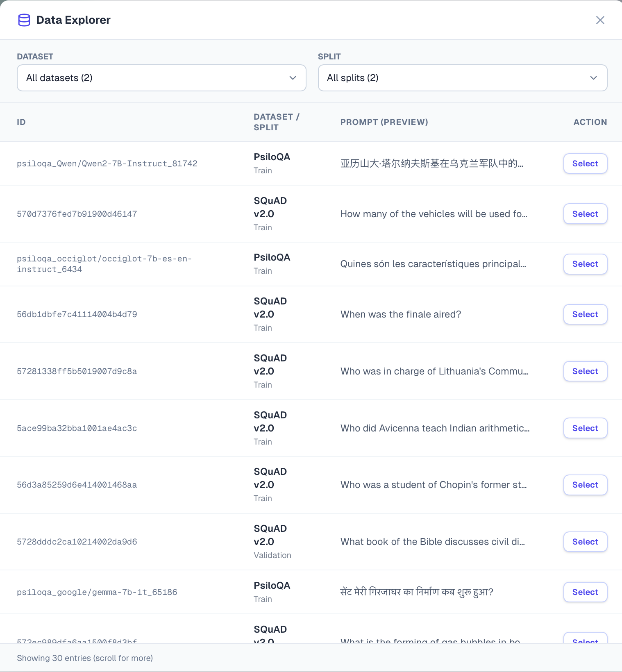Click 'Showing 30 entries' footer text
Image resolution: width=622 pixels, height=672 pixels.
tap(85, 658)
